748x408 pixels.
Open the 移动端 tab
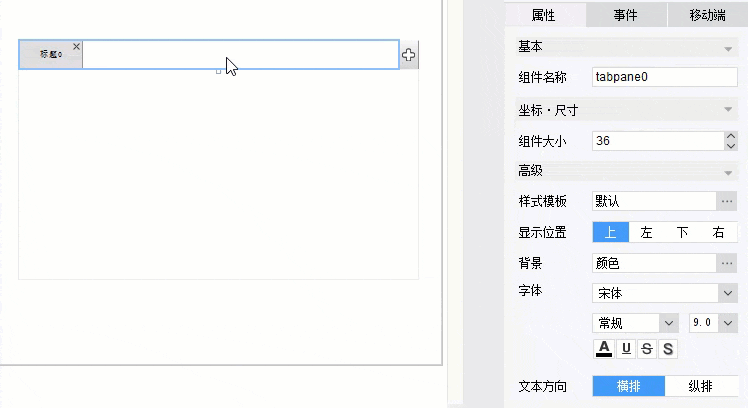(707, 15)
